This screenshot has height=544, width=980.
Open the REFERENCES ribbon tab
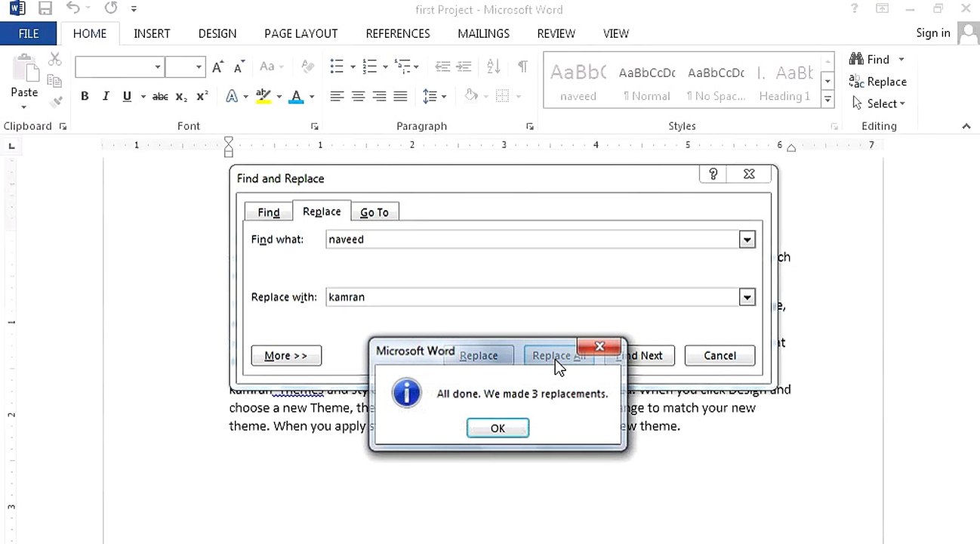tap(398, 33)
